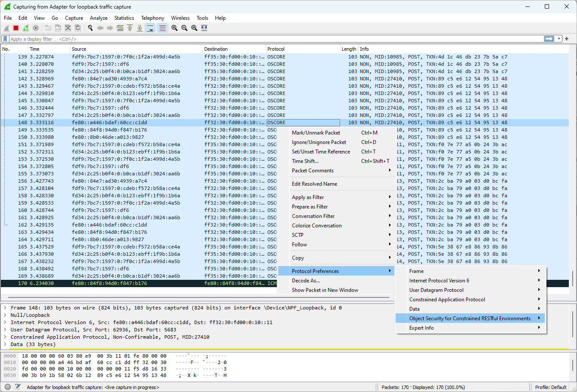
Task: Open the Wireless menu
Action: [x=180, y=18]
